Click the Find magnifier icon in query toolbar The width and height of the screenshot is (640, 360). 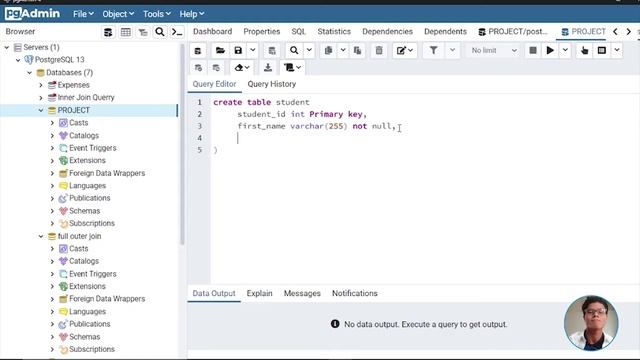294,51
